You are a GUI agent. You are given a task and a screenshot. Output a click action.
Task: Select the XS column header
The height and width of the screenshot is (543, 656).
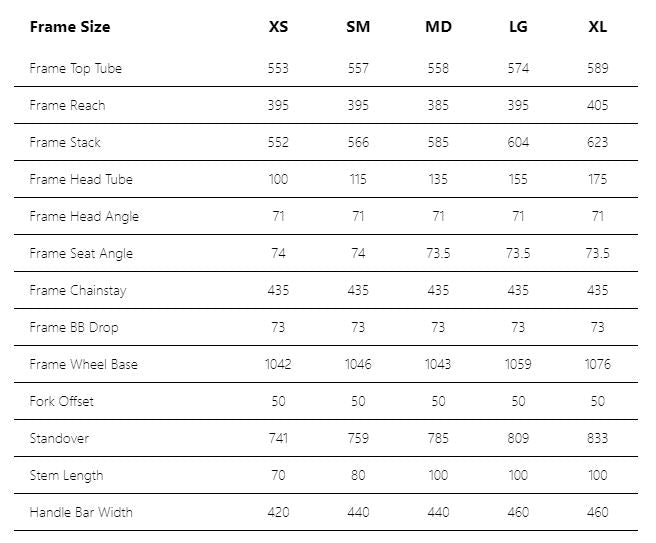click(278, 27)
